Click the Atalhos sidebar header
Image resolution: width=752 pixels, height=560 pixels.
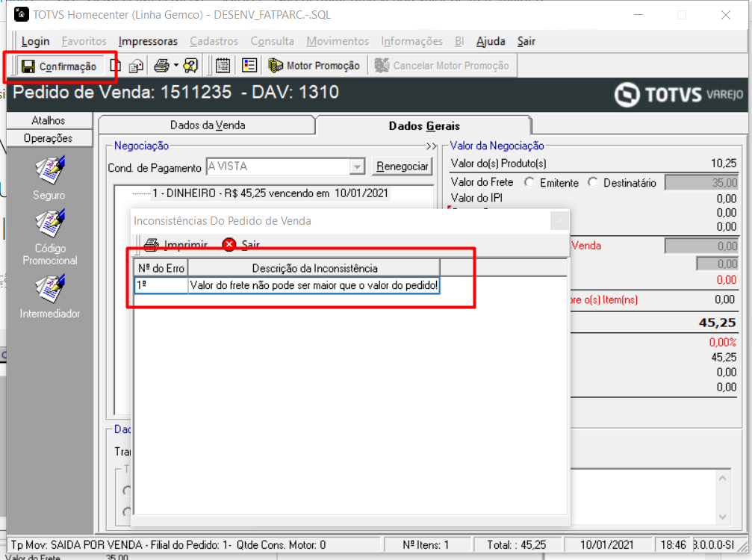click(x=49, y=120)
